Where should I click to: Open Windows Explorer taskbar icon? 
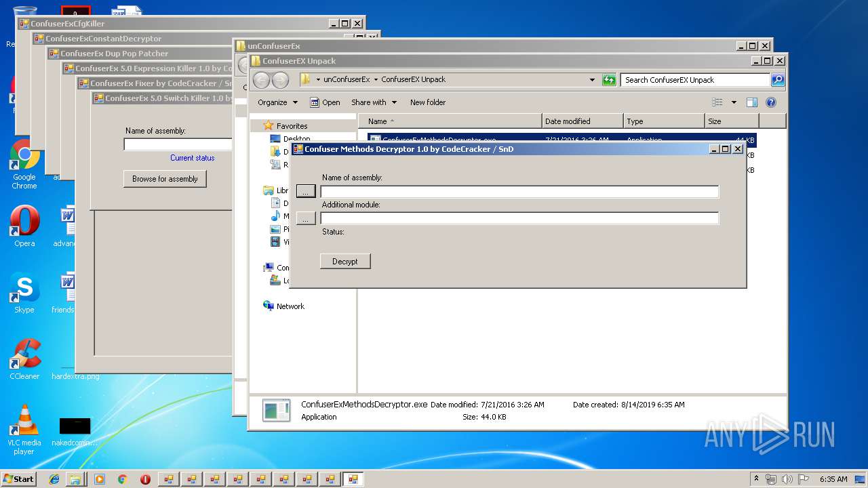(76, 479)
